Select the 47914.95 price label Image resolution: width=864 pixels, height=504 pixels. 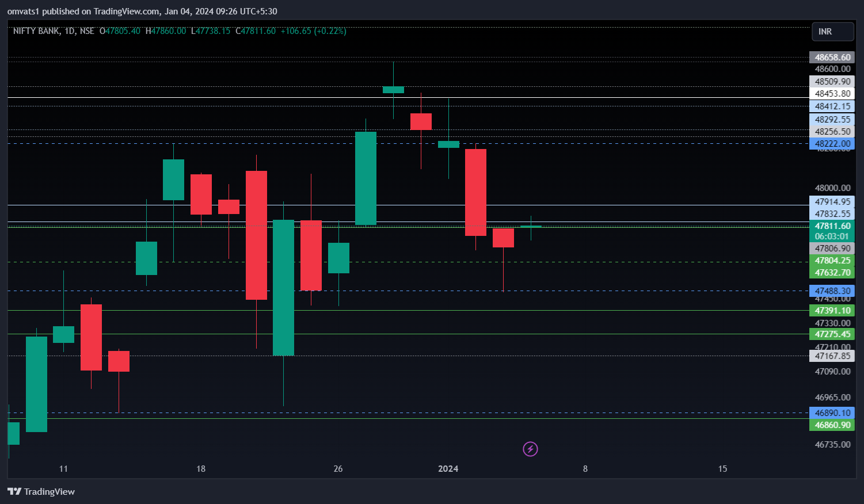tap(832, 201)
